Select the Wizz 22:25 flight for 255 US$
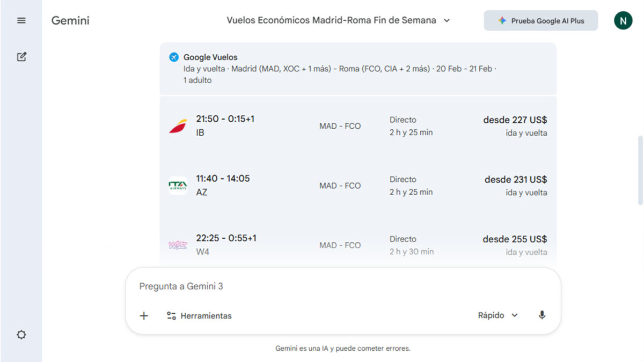The image size is (644, 362). coord(358,245)
